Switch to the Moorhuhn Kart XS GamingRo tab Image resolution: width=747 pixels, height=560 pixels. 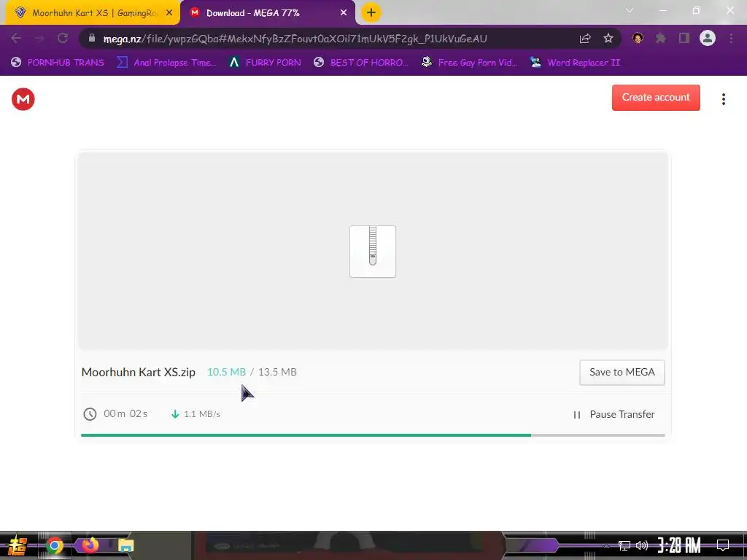pos(93,13)
